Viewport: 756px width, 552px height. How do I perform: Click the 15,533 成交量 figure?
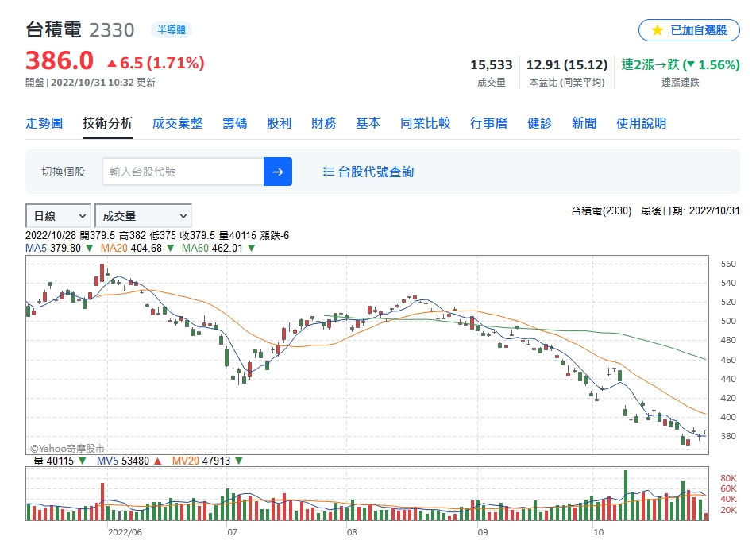tap(492, 64)
